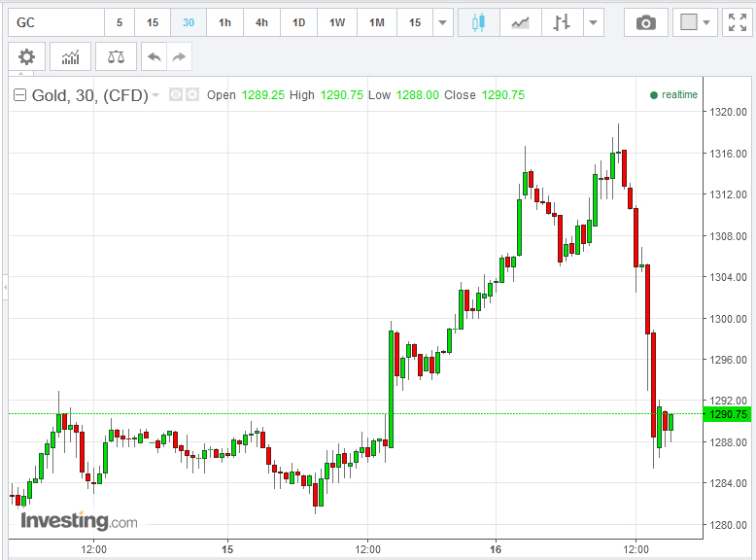The image size is (756, 560).
Task: Select 30 minute interval
Action: click(x=189, y=22)
